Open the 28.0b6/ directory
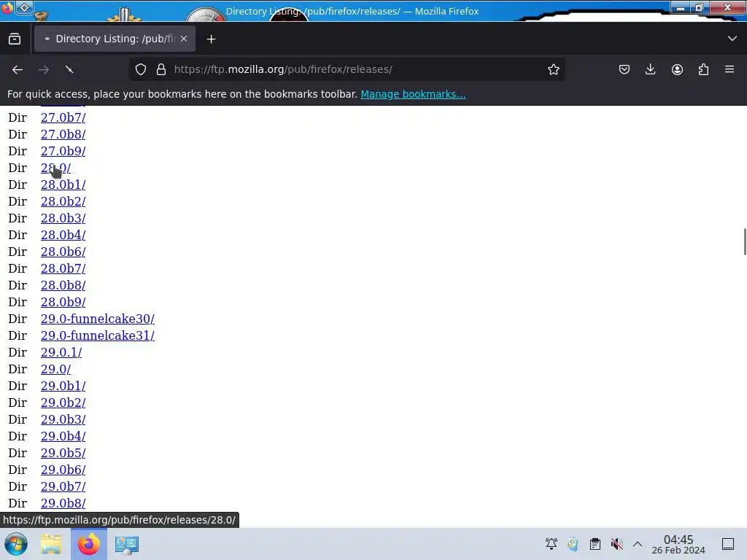747x560 pixels. (63, 252)
